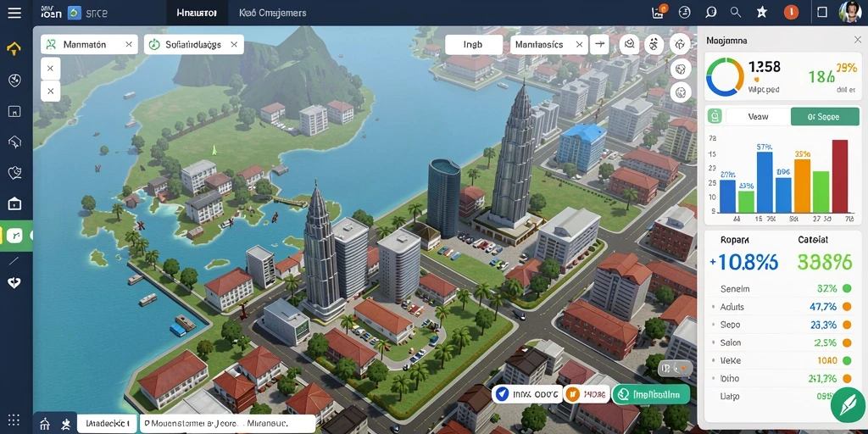Click the green Impfiediinn button
868x434 pixels.
click(650, 394)
